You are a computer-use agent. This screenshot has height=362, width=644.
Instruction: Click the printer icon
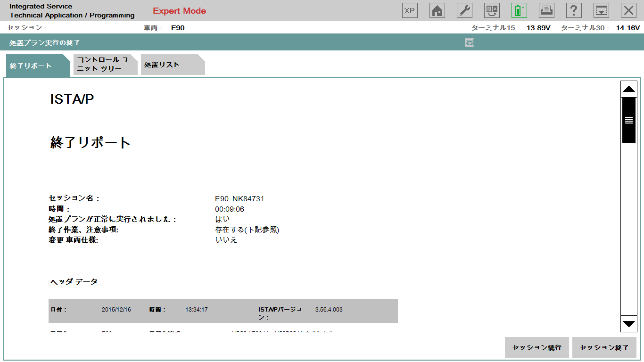click(x=546, y=10)
